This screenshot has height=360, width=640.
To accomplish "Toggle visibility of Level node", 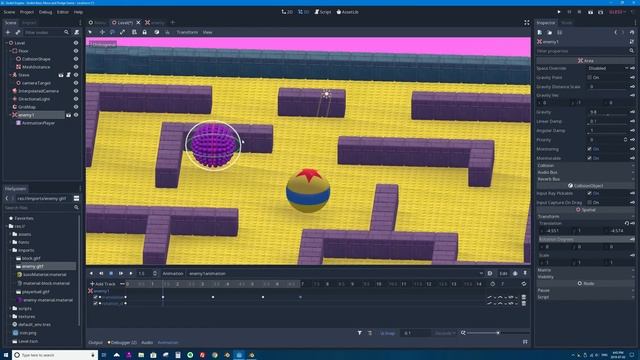I will (x=76, y=43).
